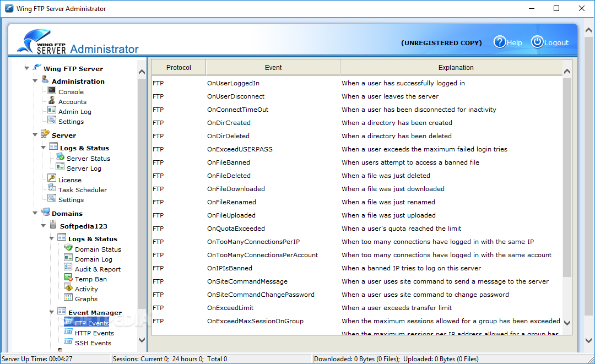Click the Admin Log icon
595x364 pixels.
[x=52, y=110]
